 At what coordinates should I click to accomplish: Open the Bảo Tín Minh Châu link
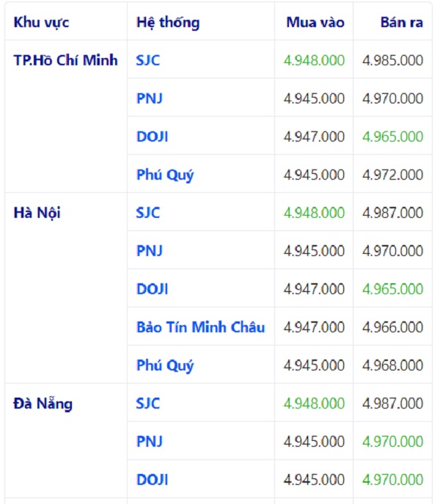[x=200, y=327]
